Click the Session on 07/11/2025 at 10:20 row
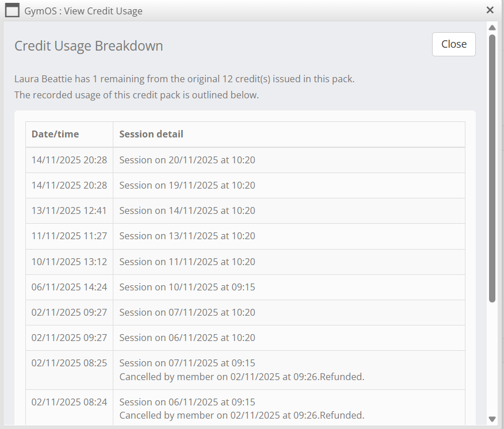The height and width of the screenshot is (429, 504). pyautogui.click(x=187, y=312)
